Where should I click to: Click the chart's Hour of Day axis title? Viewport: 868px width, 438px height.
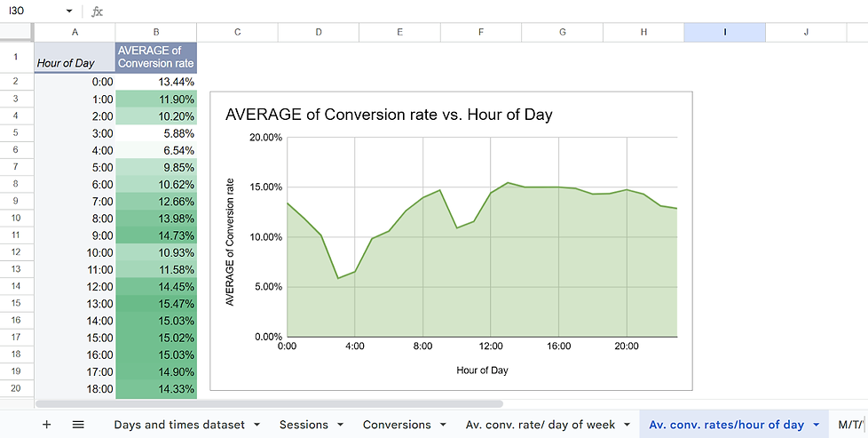coord(482,370)
